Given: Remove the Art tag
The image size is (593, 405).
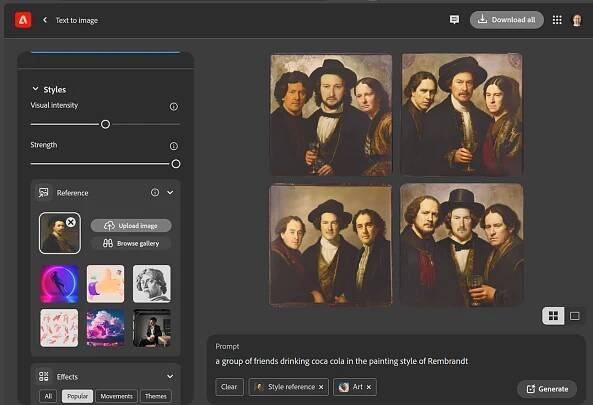Looking at the screenshot, I should (369, 387).
